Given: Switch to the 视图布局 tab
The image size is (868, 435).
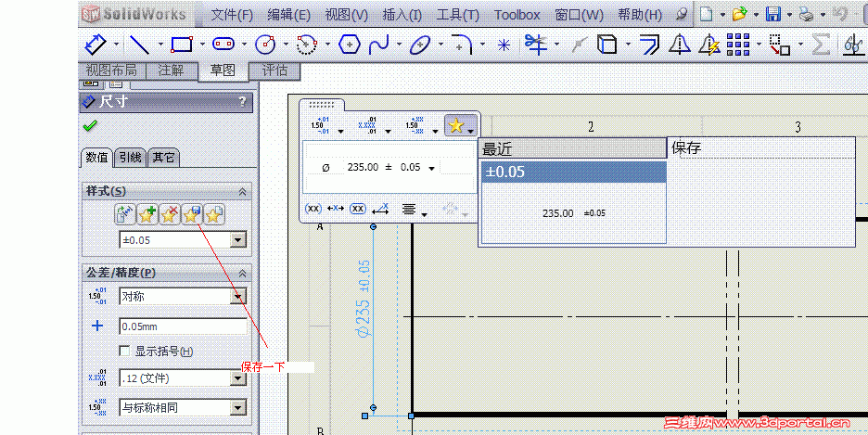Looking at the screenshot, I should click(x=111, y=70).
